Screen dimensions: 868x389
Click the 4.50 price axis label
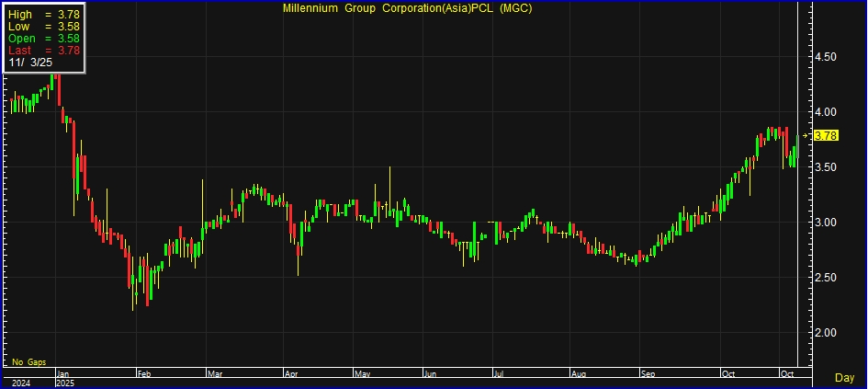(826, 57)
